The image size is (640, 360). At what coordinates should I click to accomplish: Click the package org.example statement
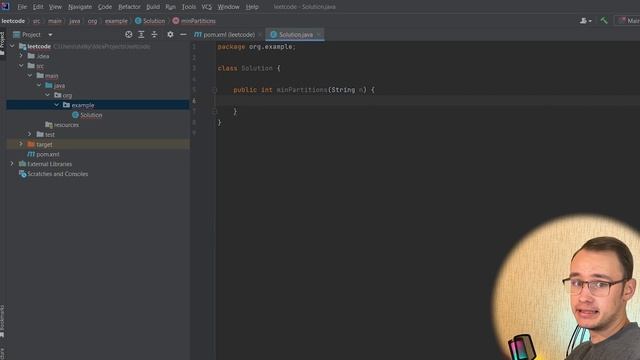click(256, 47)
